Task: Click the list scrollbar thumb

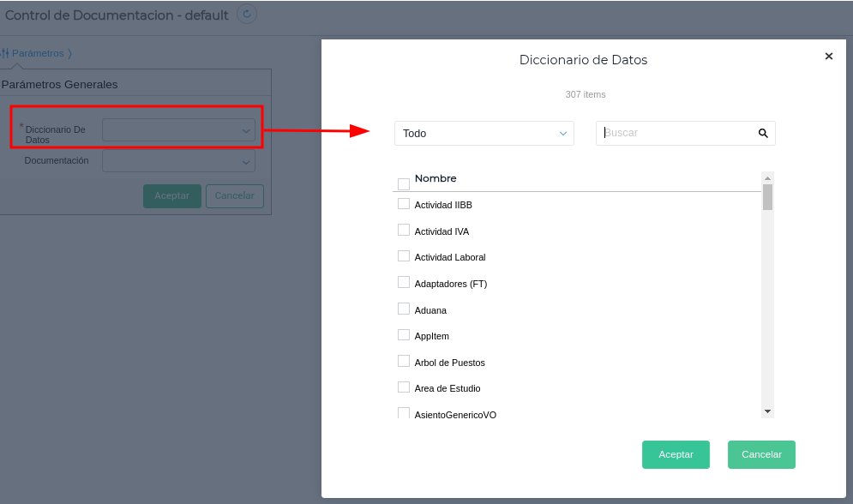Action: [x=767, y=197]
